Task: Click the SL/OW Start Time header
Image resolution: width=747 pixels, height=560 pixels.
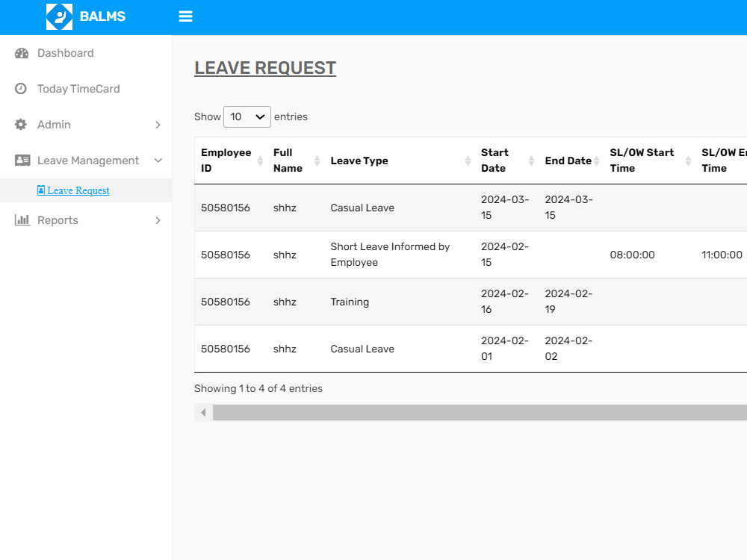Action: point(649,161)
